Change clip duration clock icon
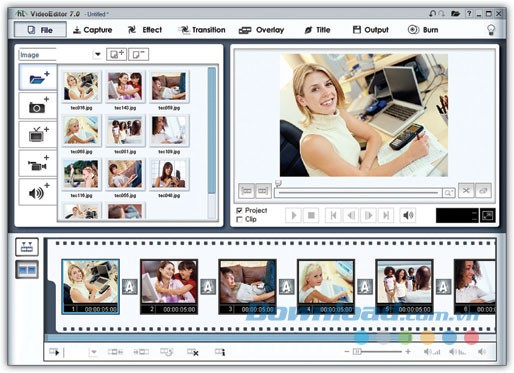 (x=167, y=352)
